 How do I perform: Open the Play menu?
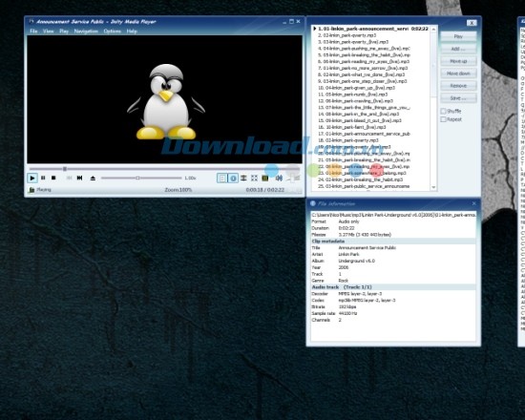pyautogui.click(x=64, y=31)
